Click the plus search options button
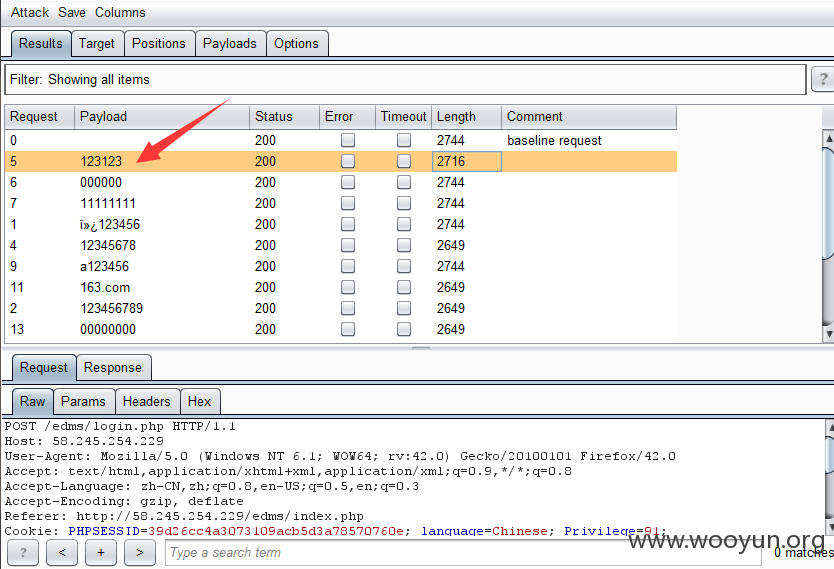 pyautogui.click(x=101, y=553)
